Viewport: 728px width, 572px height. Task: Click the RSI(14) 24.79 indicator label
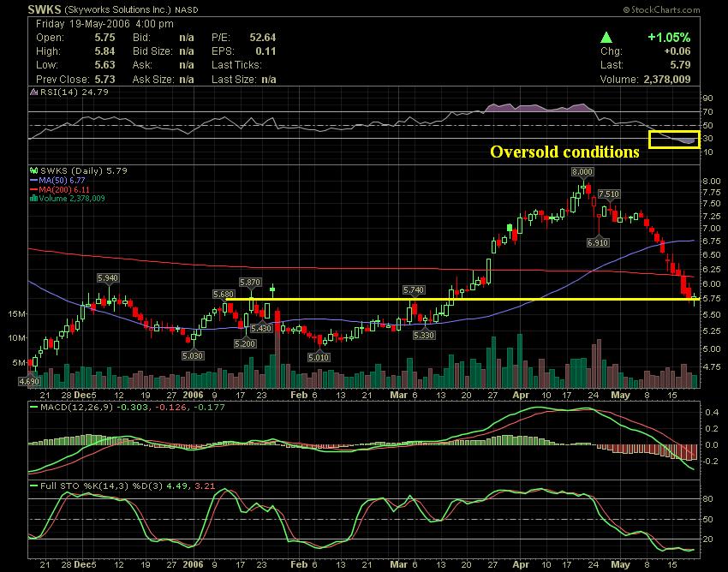[75, 92]
